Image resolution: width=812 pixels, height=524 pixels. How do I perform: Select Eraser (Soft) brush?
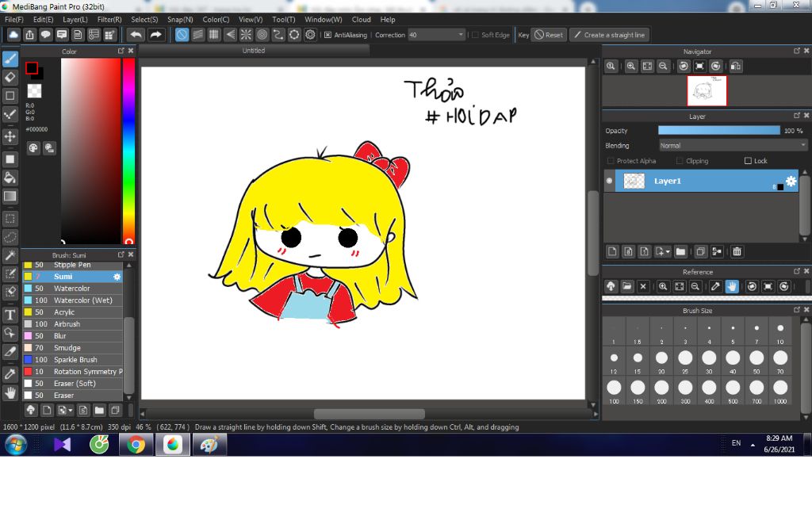tap(72, 384)
